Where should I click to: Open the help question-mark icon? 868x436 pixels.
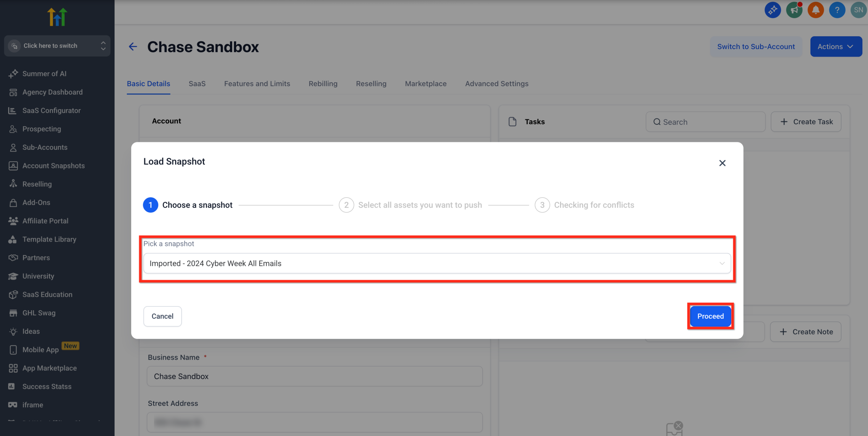tap(837, 10)
